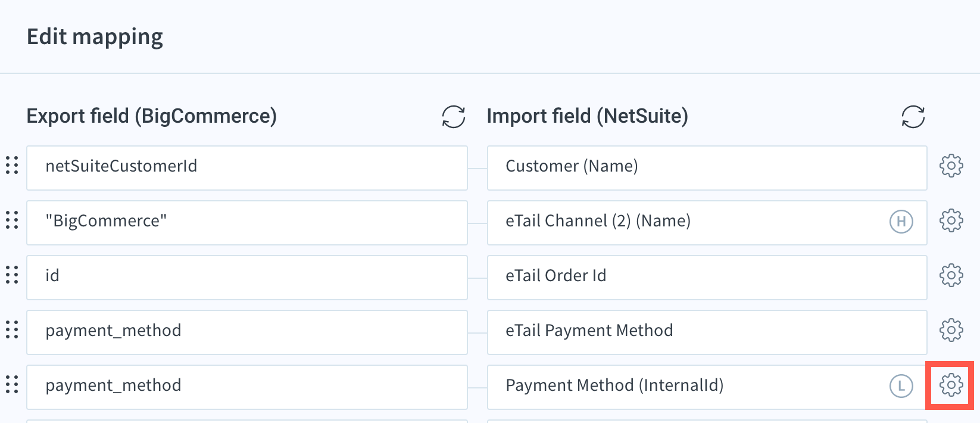Click the Import field (NetSuite) column label
The width and height of the screenshot is (980, 423).
[x=588, y=116]
